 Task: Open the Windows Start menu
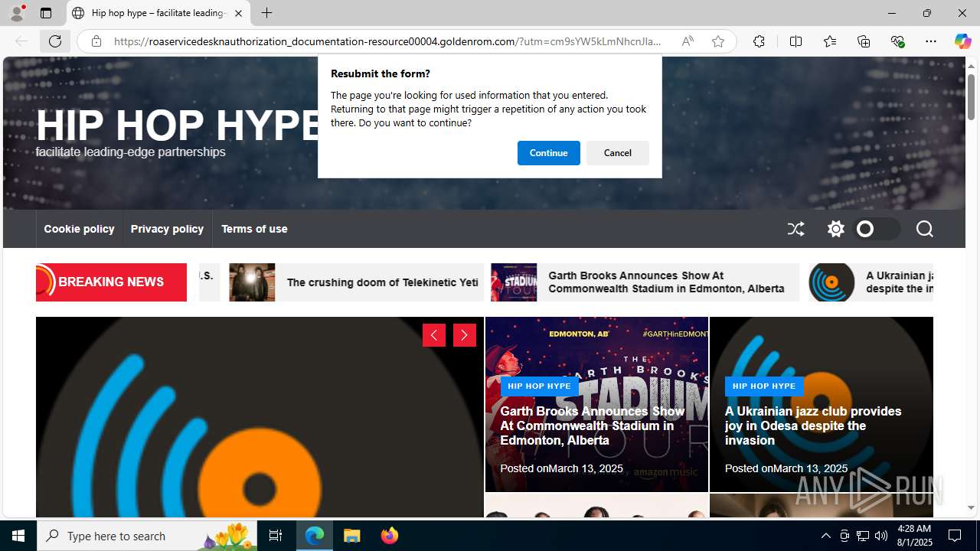click(x=18, y=536)
